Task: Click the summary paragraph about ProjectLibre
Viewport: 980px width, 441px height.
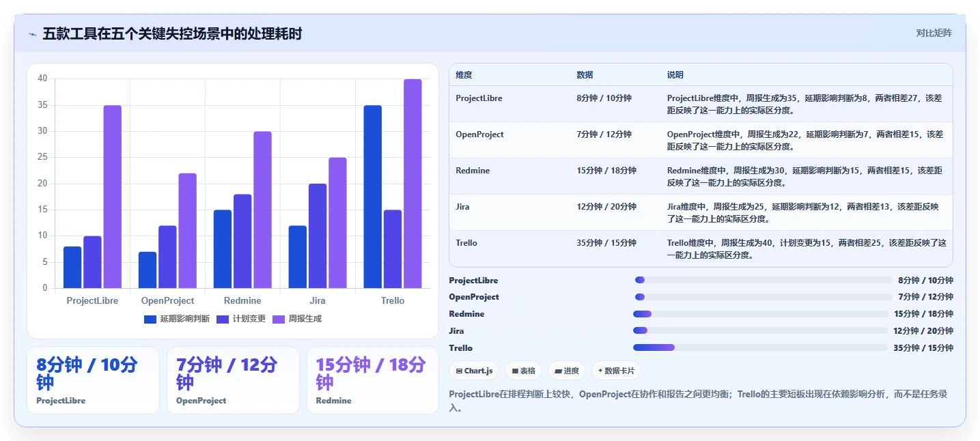Action: (698, 401)
